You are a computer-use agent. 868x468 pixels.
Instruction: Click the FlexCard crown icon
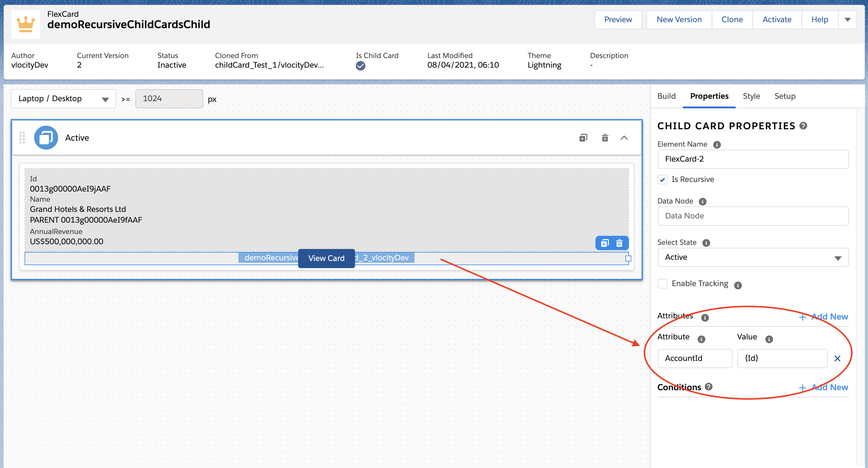click(26, 24)
